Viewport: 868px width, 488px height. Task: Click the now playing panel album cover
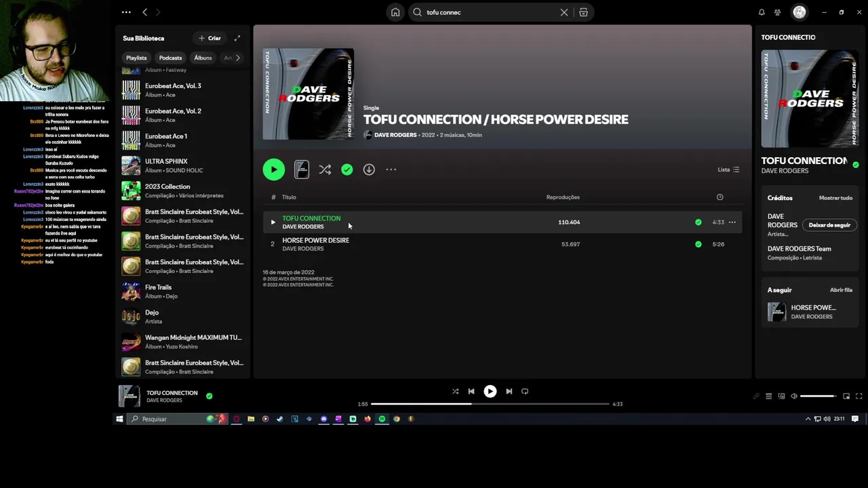810,98
